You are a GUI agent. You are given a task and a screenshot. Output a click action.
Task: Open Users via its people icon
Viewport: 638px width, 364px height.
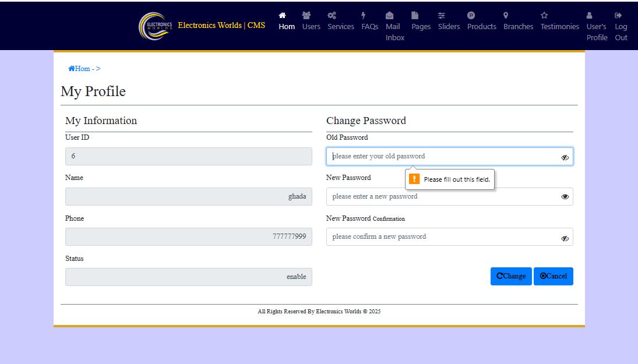(x=306, y=16)
